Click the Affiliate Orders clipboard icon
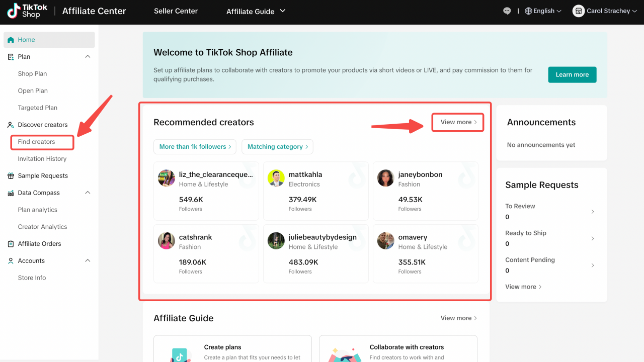Image resolution: width=644 pixels, height=362 pixels. click(11, 244)
